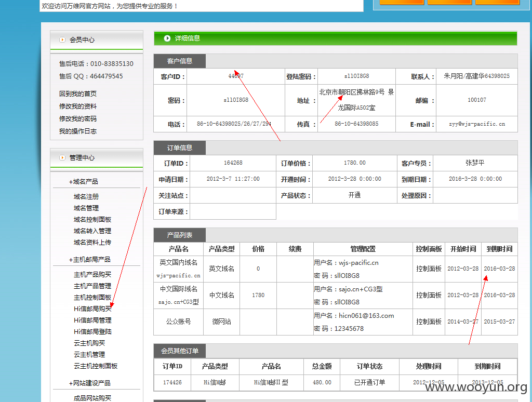The image size is (532, 402).
Task: Click fax number 86-10-64398085
Action: pyautogui.click(x=356, y=124)
